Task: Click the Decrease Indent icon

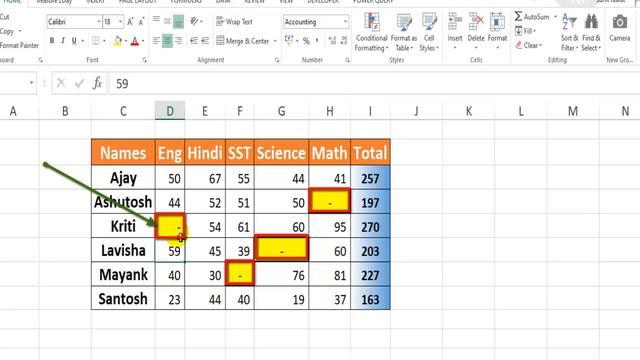Action: pos(194,41)
